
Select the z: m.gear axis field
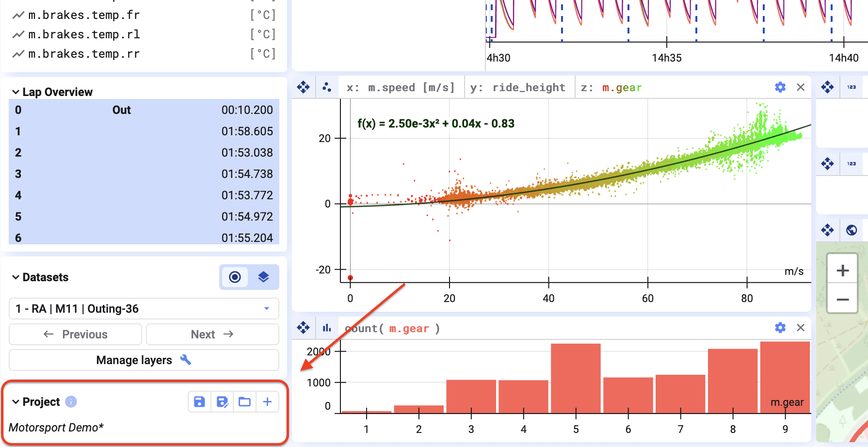coord(611,88)
